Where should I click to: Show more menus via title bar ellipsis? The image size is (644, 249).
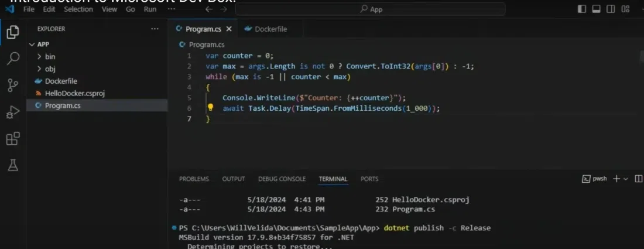tap(172, 9)
